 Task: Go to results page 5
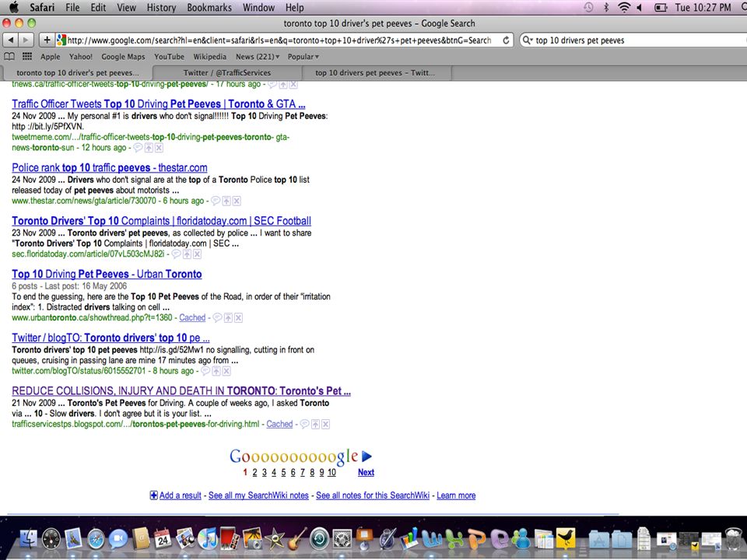click(283, 472)
